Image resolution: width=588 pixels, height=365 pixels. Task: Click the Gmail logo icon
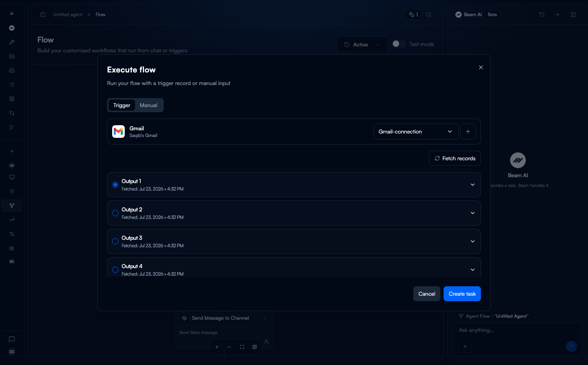(118, 132)
